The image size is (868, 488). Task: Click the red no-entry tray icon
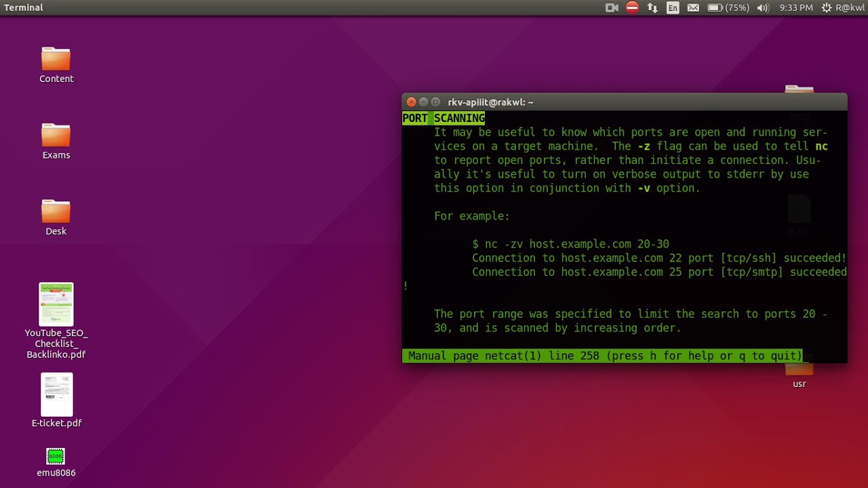click(x=632, y=8)
